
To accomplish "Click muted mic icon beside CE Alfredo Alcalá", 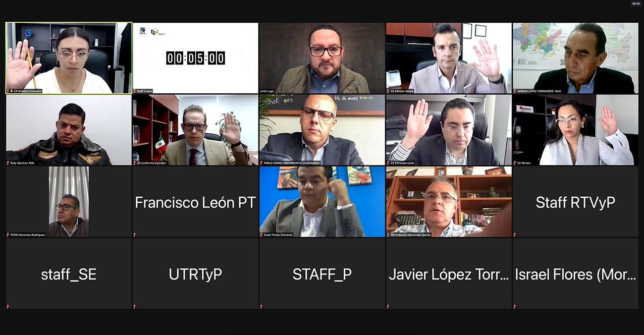I will [x=388, y=91].
